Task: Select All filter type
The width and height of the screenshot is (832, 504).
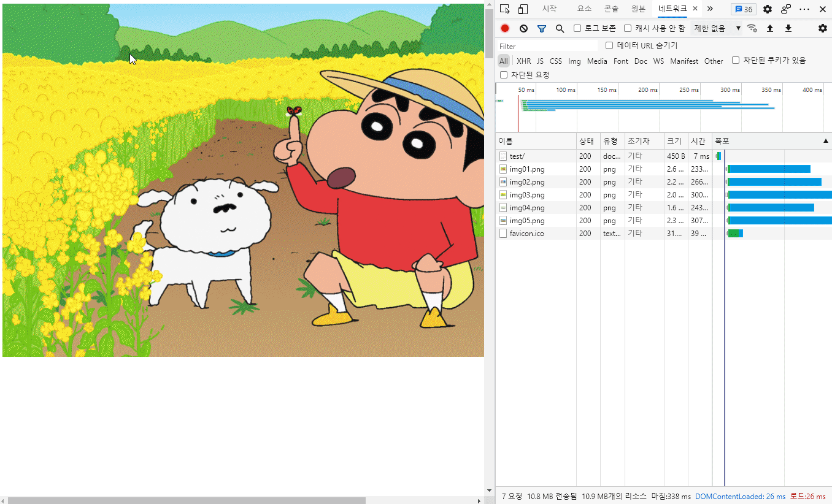Action: 503,61
